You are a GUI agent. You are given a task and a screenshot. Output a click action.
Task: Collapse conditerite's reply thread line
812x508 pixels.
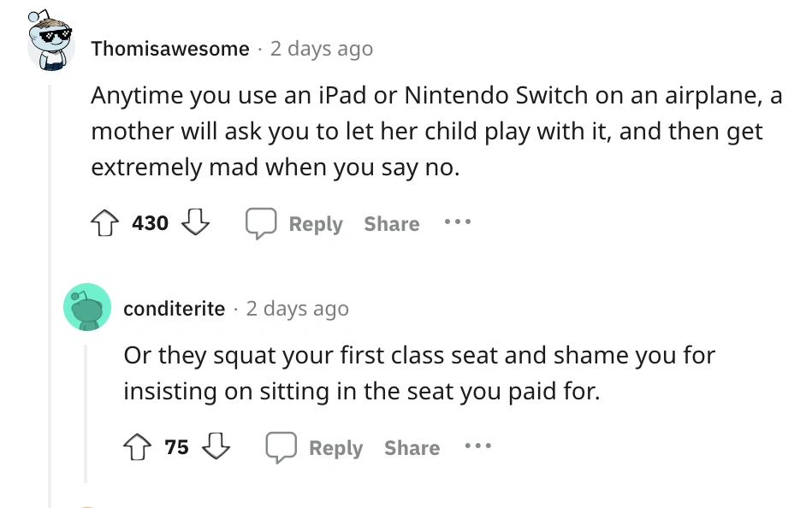coord(86,411)
